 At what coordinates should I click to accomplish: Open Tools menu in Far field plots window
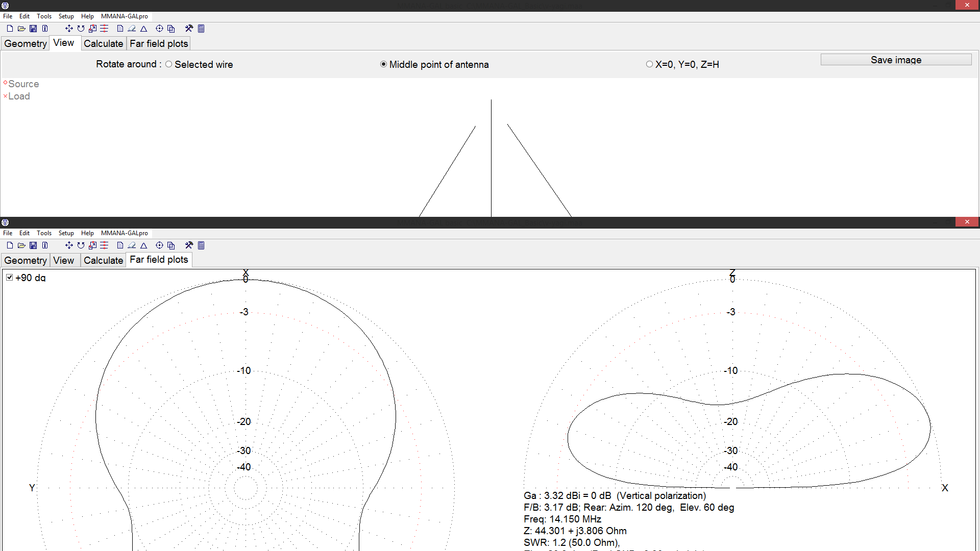click(x=44, y=233)
